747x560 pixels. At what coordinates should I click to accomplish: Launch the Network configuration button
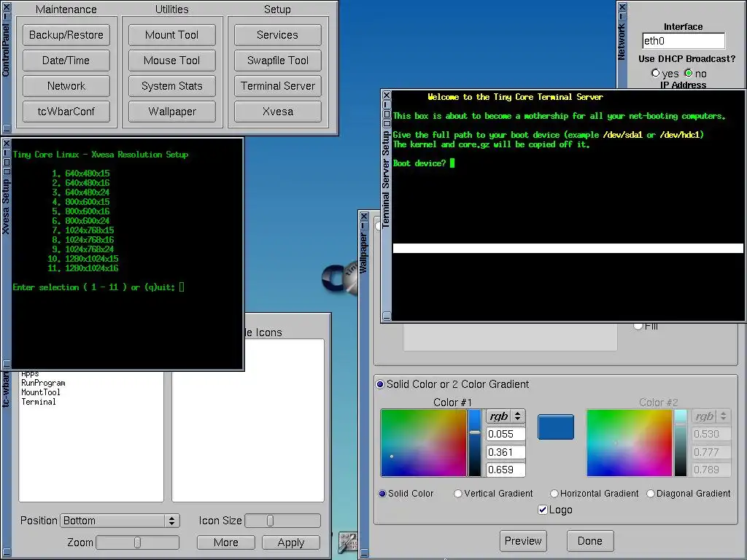click(x=66, y=86)
